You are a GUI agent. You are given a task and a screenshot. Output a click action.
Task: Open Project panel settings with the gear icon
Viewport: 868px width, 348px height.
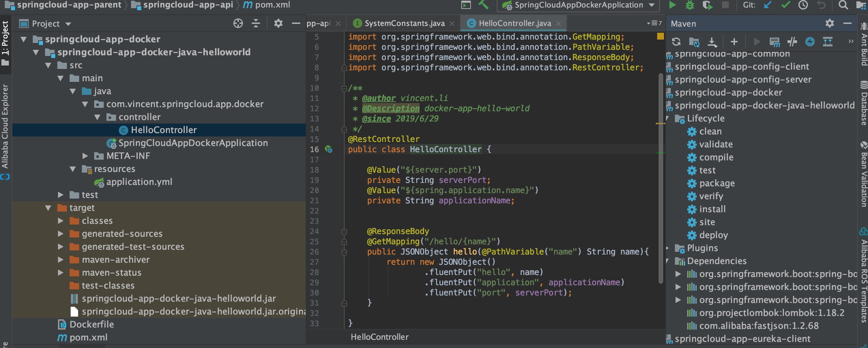[278, 23]
